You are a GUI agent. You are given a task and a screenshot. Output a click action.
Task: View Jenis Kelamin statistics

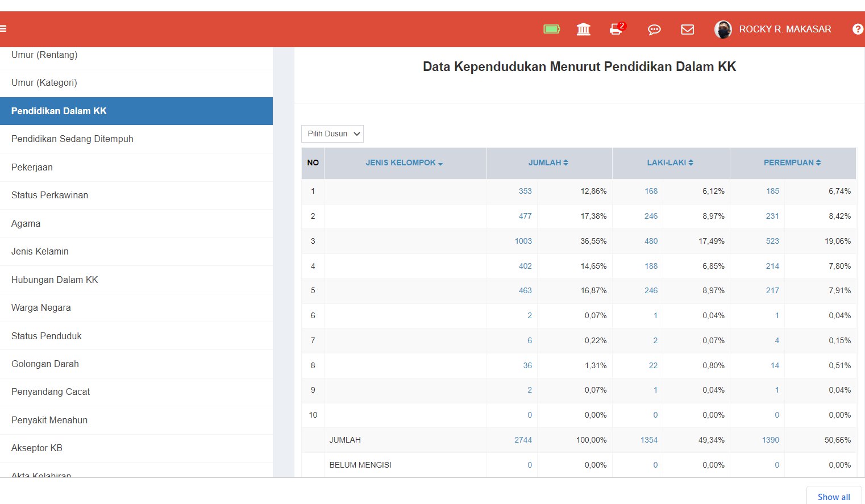coord(136,252)
